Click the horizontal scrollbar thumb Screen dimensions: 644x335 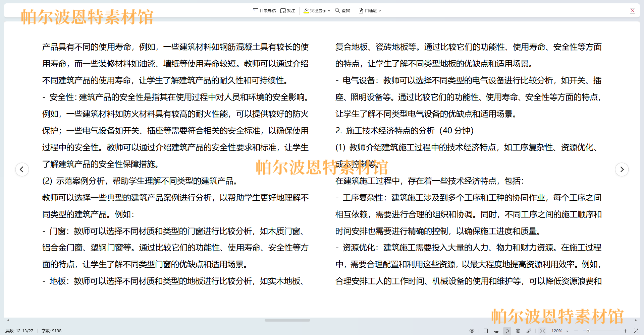point(287,320)
